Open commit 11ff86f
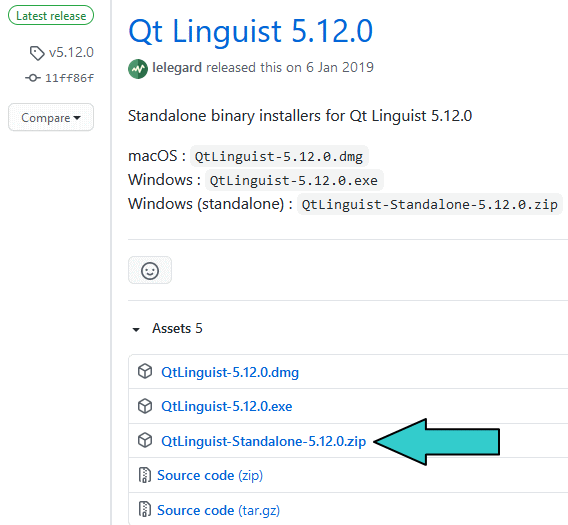This screenshot has height=525, width=568. click(x=69, y=78)
